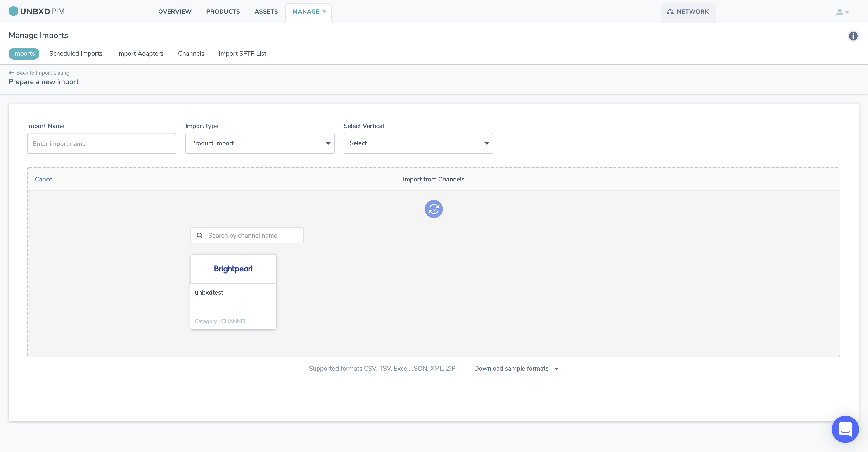Expand Download sample formats dropdown
Image resolution: width=868 pixels, height=452 pixels.
click(516, 368)
